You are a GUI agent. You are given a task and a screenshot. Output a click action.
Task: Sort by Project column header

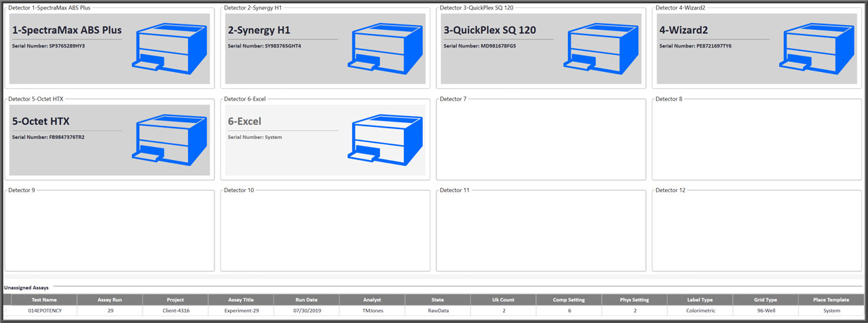pyautogui.click(x=175, y=299)
